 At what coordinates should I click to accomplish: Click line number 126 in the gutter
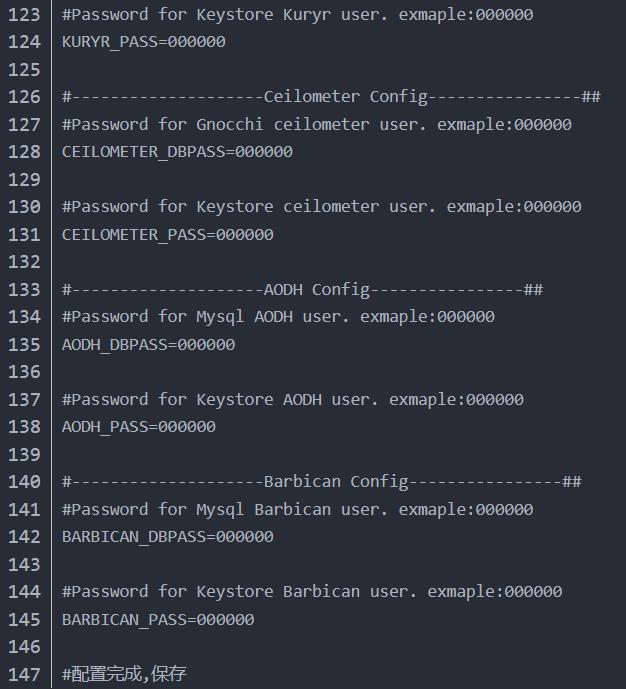(x=24, y=97)
